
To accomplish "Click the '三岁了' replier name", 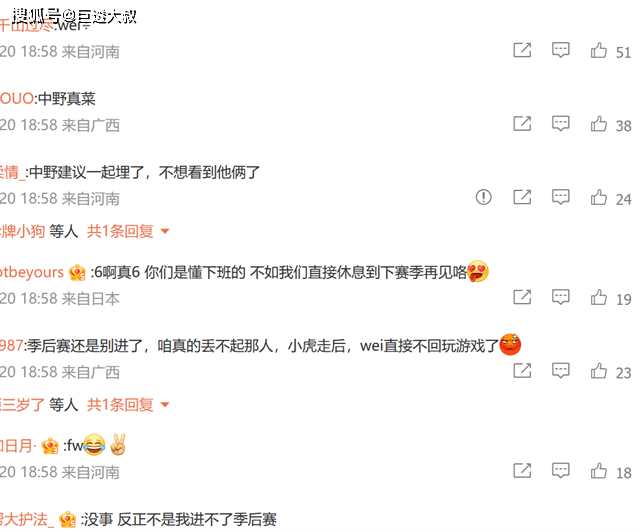I will click(x=22, y=405).
